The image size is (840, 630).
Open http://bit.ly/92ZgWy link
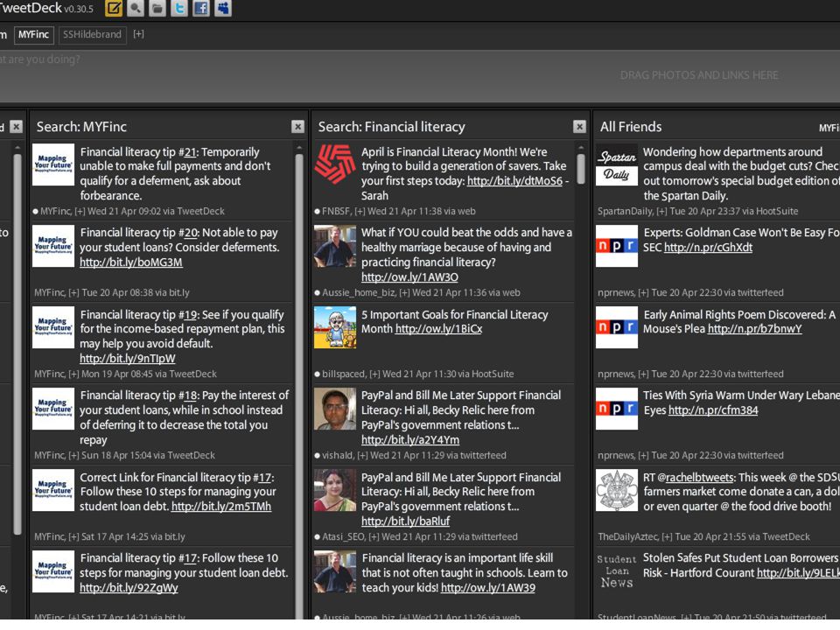click(129, 588)
